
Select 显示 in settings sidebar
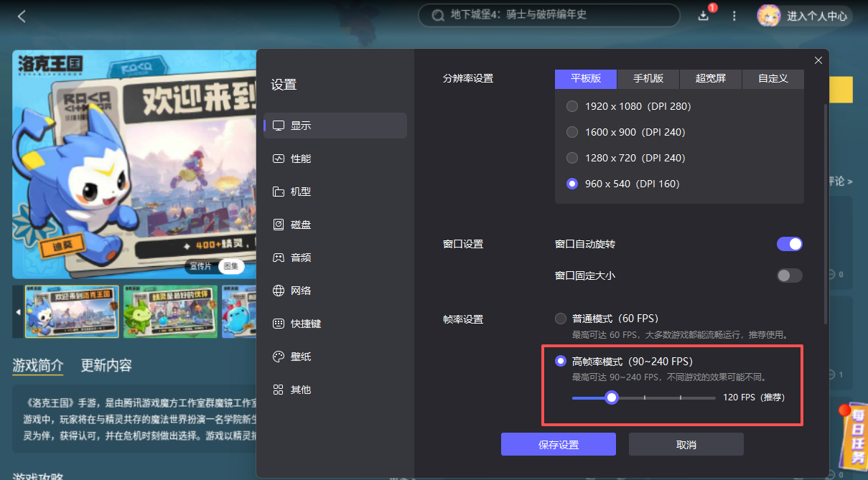click(335, 126)
